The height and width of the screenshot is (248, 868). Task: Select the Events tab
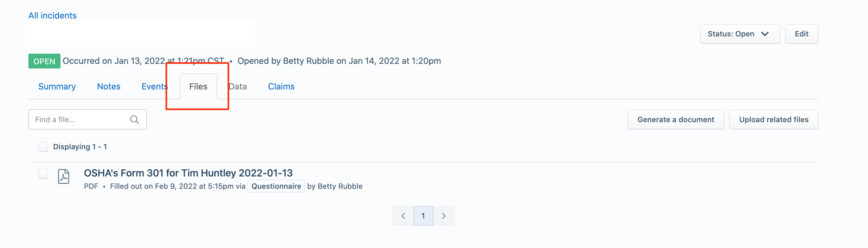155,86
